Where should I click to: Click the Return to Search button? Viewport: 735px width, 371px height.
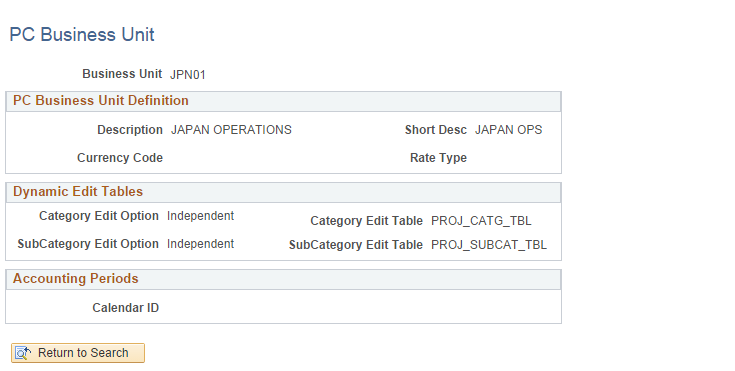(x=78, y=353)
